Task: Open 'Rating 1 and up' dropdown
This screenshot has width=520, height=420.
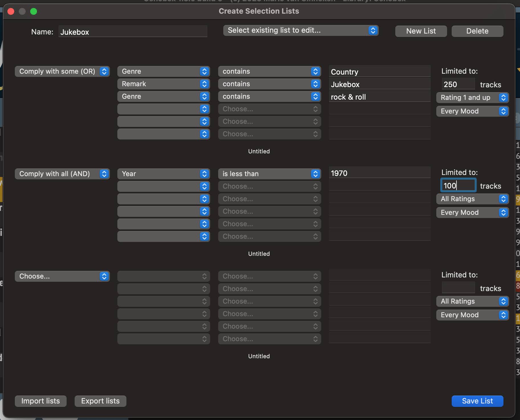Action: click(472, 98)
